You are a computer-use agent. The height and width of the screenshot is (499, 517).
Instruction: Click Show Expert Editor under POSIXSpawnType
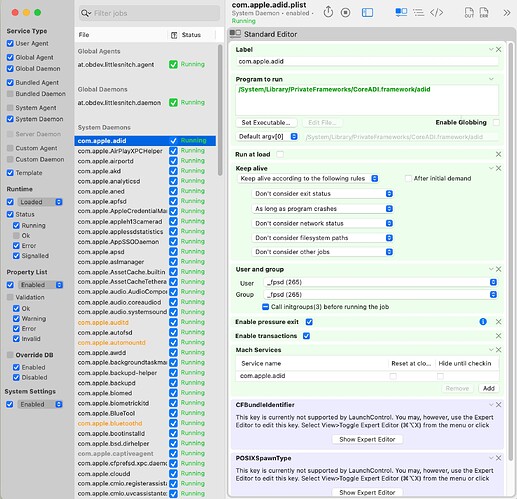point(367,492)
